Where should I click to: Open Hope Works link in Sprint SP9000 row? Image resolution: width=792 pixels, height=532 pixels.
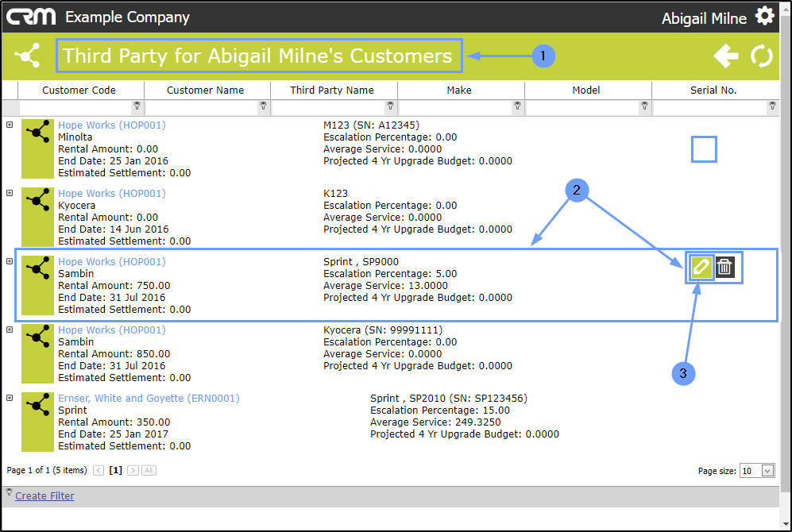click(x=112, y=261)
